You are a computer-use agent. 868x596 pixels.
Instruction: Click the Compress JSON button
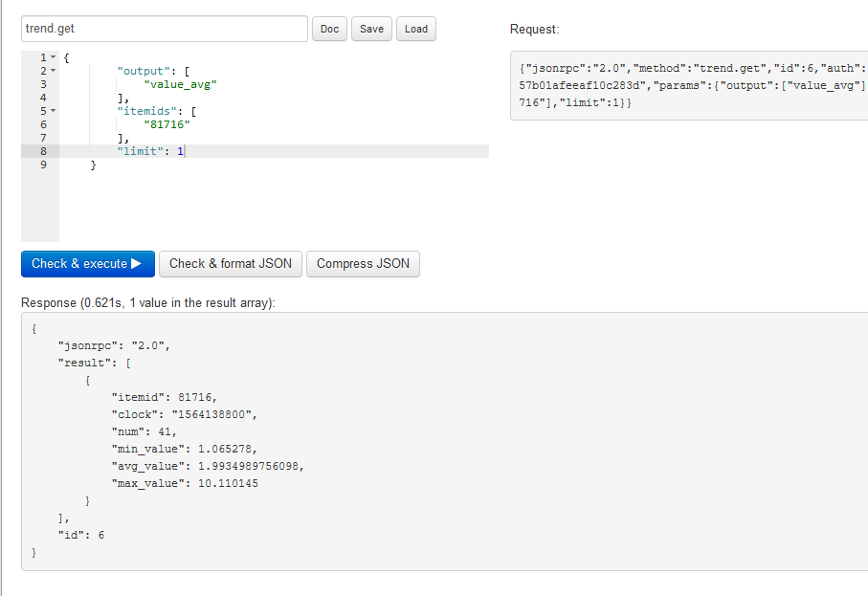point(363,264)
